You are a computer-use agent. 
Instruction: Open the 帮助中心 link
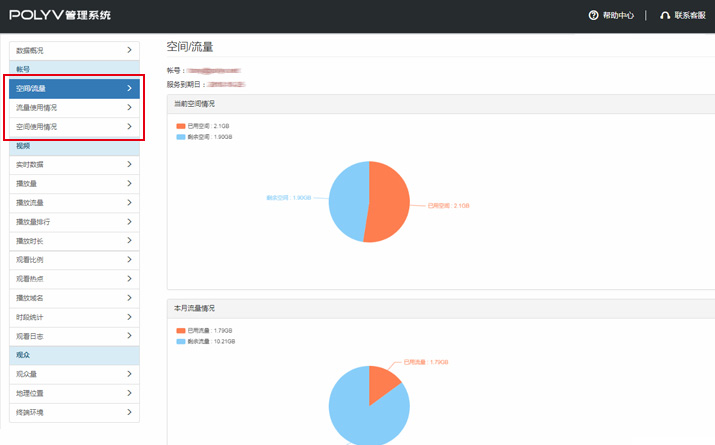click(618, 15)
